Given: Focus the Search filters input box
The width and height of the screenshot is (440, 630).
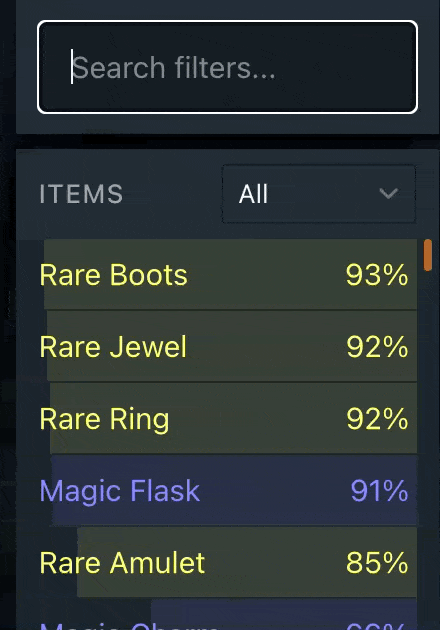Looking at the screenshot, I should click(227, 67).
